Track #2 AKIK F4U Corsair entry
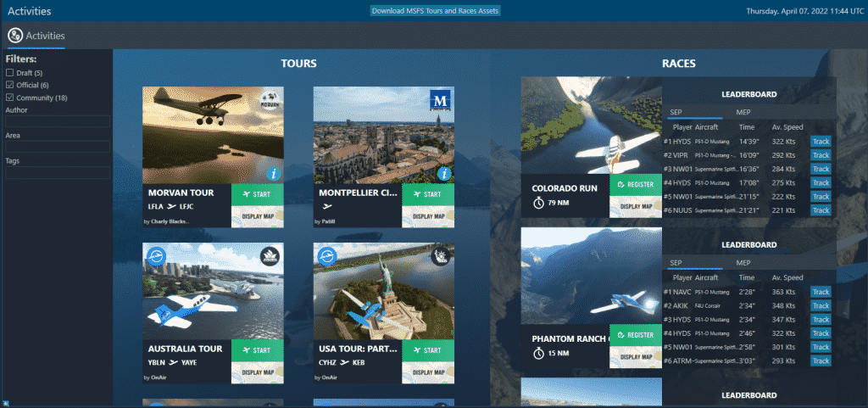This screenshot has width=868, height=408. click(821, 305)
